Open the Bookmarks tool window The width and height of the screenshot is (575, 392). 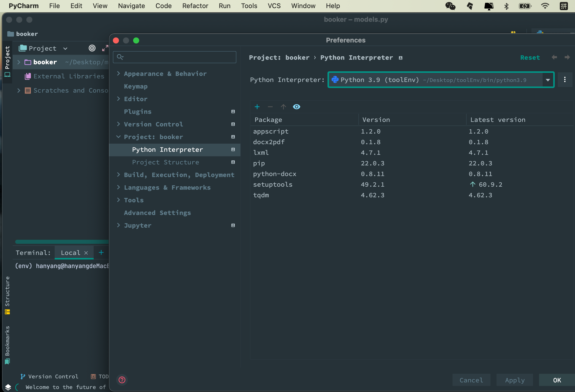[7, 345]
